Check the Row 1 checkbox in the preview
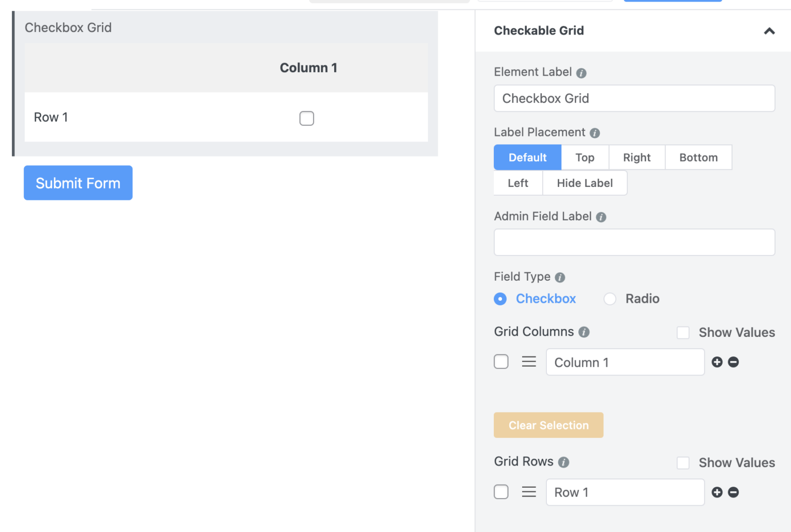This screenshot has width=791, height=532. coord(306,118)
